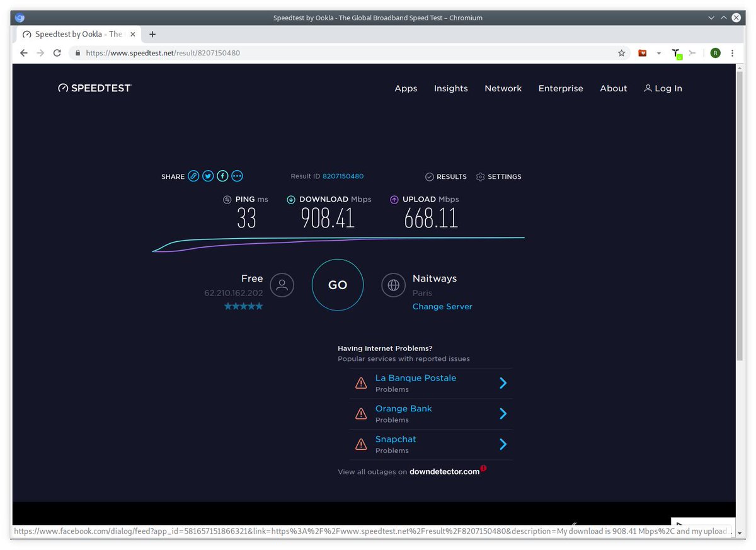The image size is (756, 550).
Task: Click the globe server icon near Naitways
Action: 393,285
